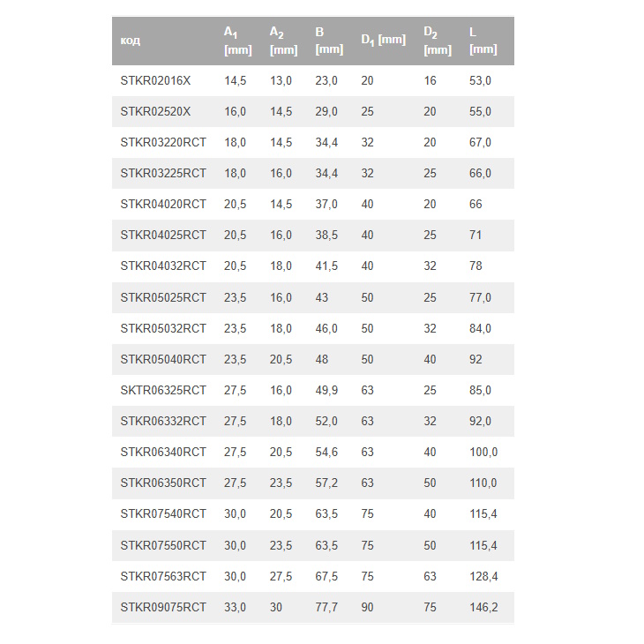Image resolution: width=644 pixels, height=644 pixels.
Task: Click the L value 146,2
Action: pyautogui.click(x=483, y=607)
